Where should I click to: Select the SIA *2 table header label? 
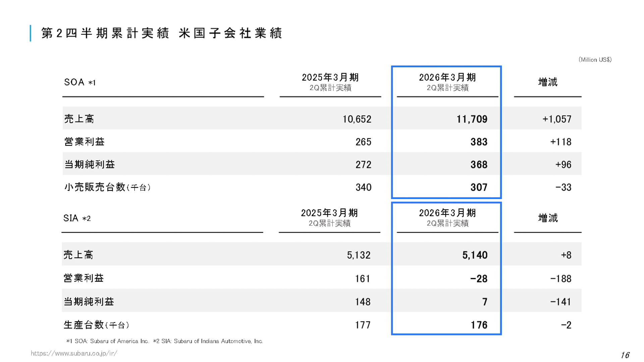[77, 218]
